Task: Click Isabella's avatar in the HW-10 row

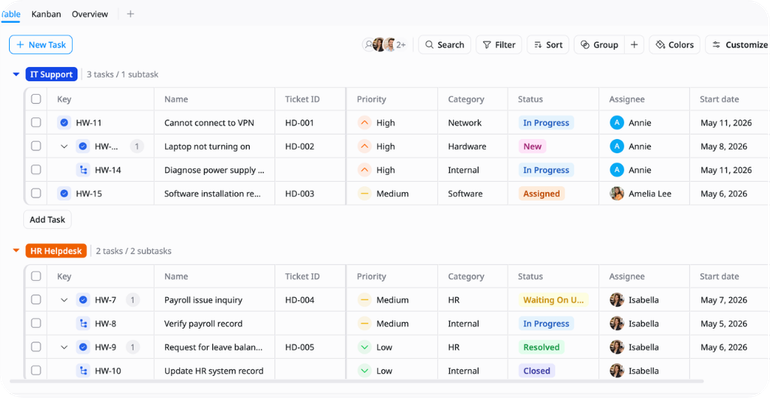Action: pyautogui.click(x=617, y=371)
